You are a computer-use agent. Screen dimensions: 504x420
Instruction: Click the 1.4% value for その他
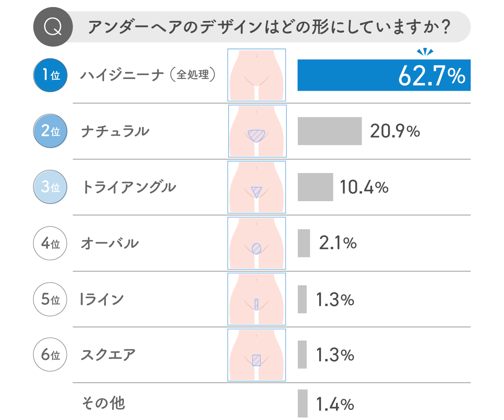tap(335, 404)
